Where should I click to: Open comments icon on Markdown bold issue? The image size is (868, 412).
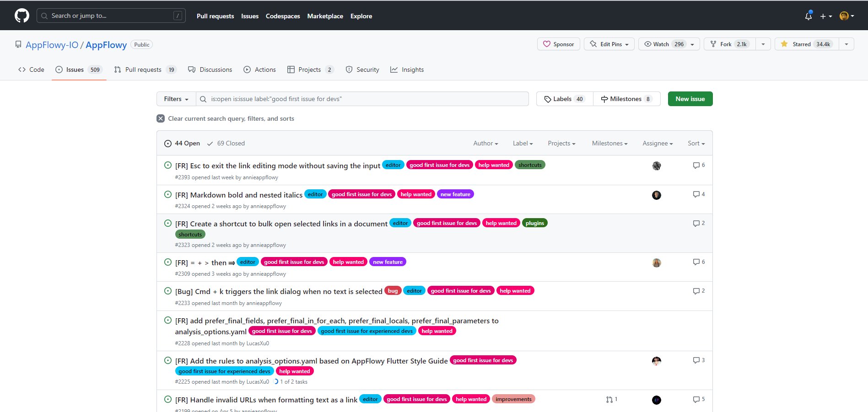click(699, 194)
